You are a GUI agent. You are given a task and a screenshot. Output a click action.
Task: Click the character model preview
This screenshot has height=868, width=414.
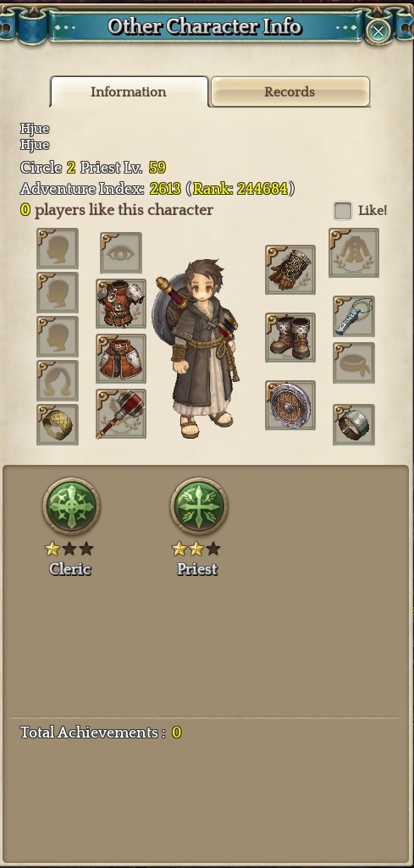(x=195, y=349)
